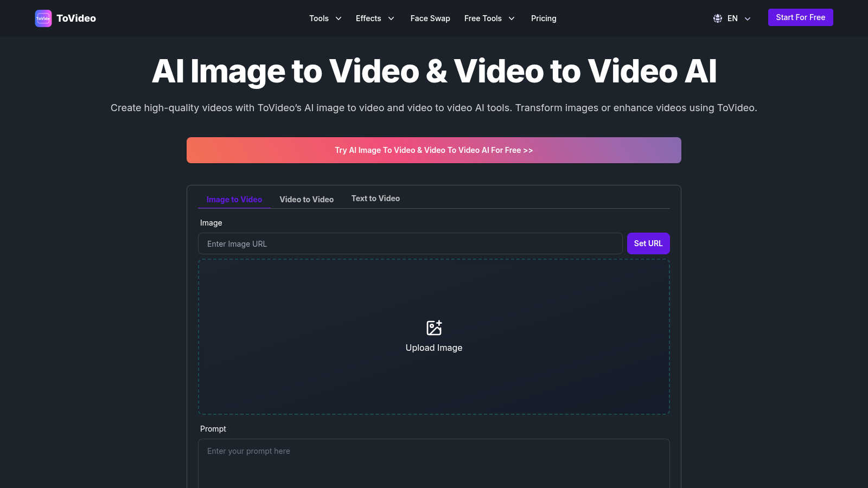Click the 'Create high-quality videos' description text
Screen dimensions: 868x488
[434, 108]
